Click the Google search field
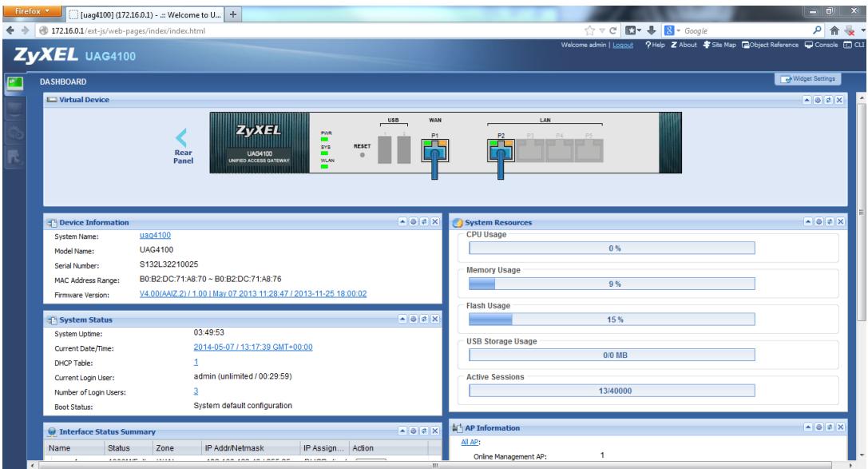This screenshot has height=469, width=868. click(x=746, y=30)
